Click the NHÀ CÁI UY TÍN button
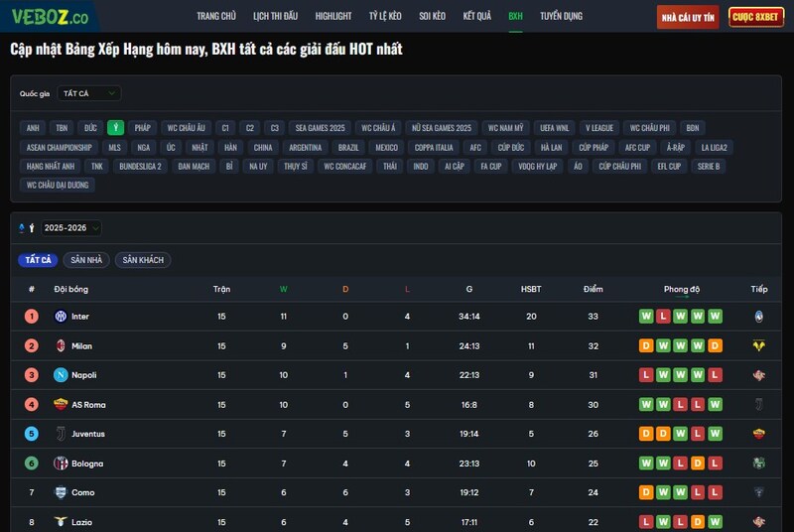Viewport: 794px width, 532px height. point(688,17)
